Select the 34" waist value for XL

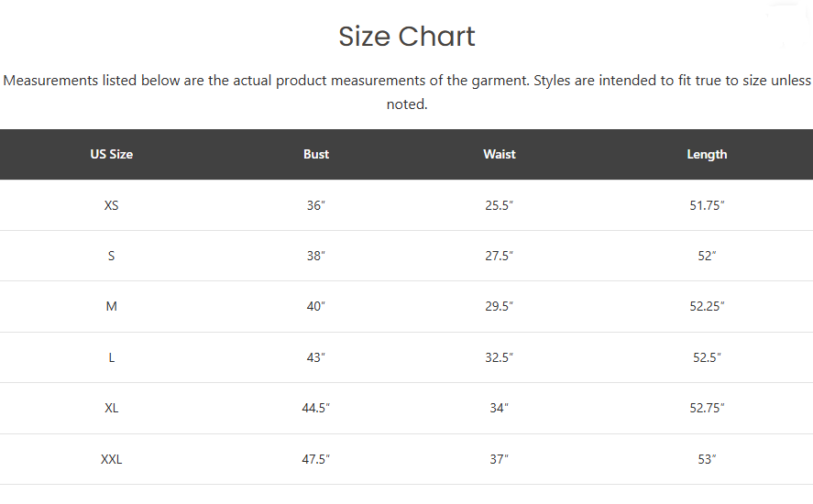499,408
